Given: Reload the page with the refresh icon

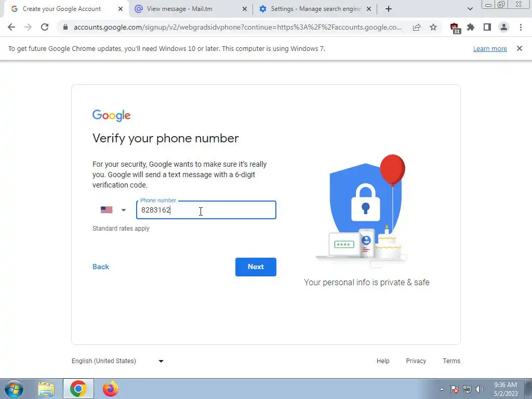Looking at the screenshot, I should click(x=45, y=27).
